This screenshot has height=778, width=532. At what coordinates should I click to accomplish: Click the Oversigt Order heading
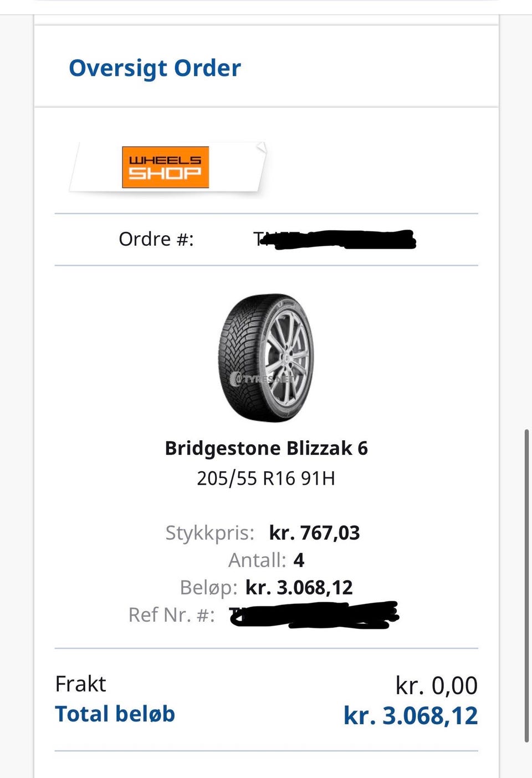[x=155, y=68]
